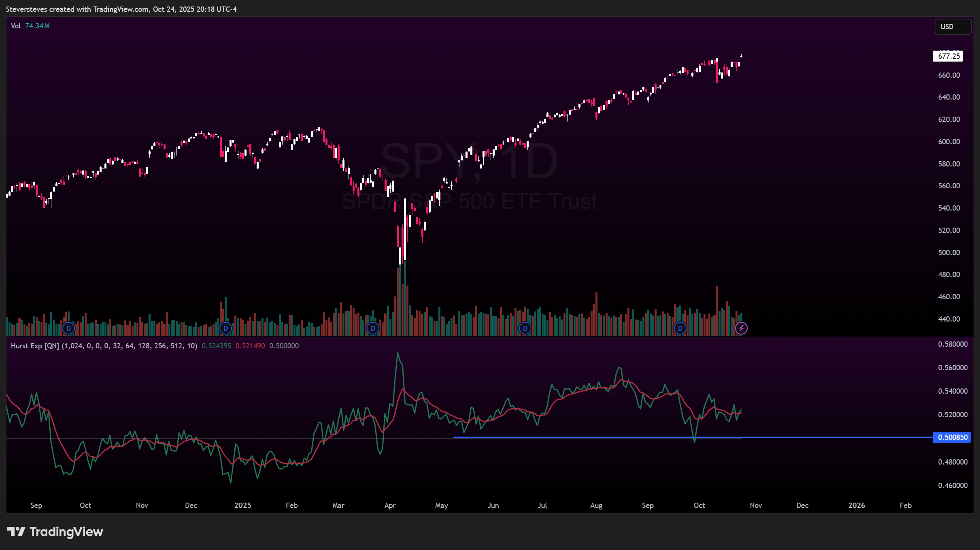
Task: Click the green Hurst value 0.524395
Action: pyautogui.click(x=216, y=346)
